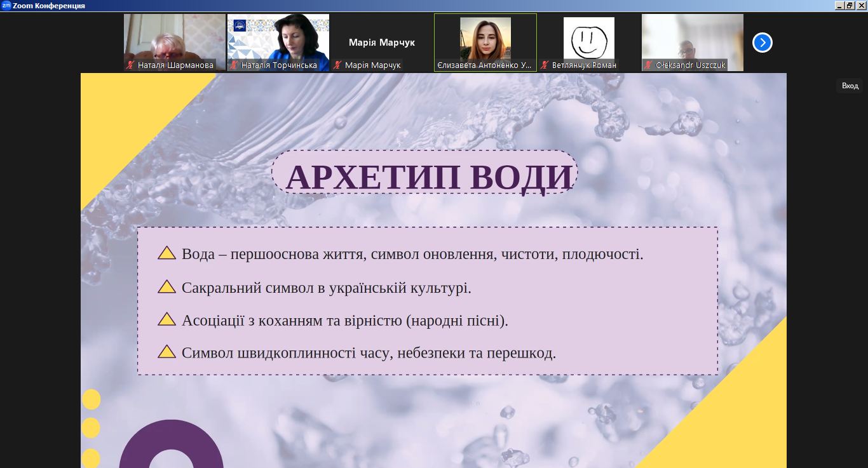Viewport: 868px width, 468px height.
Task: Click the bullet text 'Символ швидкоплинності часу'
Action: pyautogui.click(x=369, y=353)
